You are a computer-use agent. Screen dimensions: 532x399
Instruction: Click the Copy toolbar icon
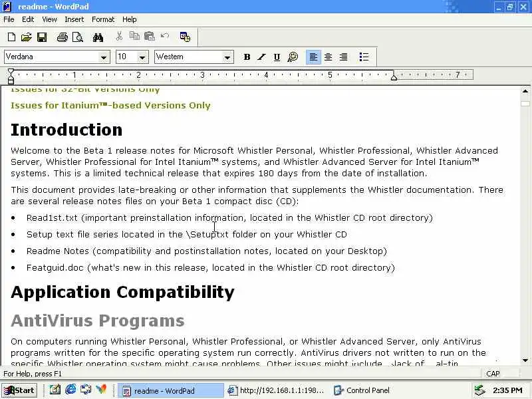(135, 36)
